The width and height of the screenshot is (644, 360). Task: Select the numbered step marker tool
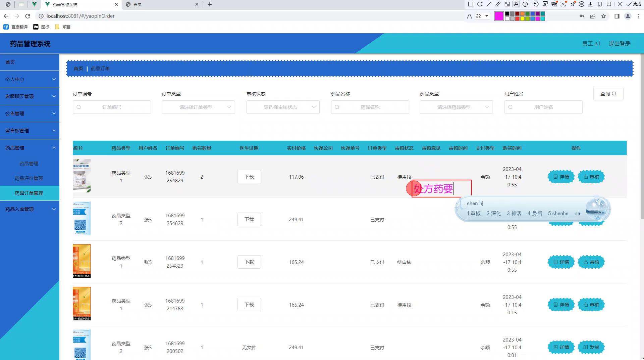click(525, 4)
